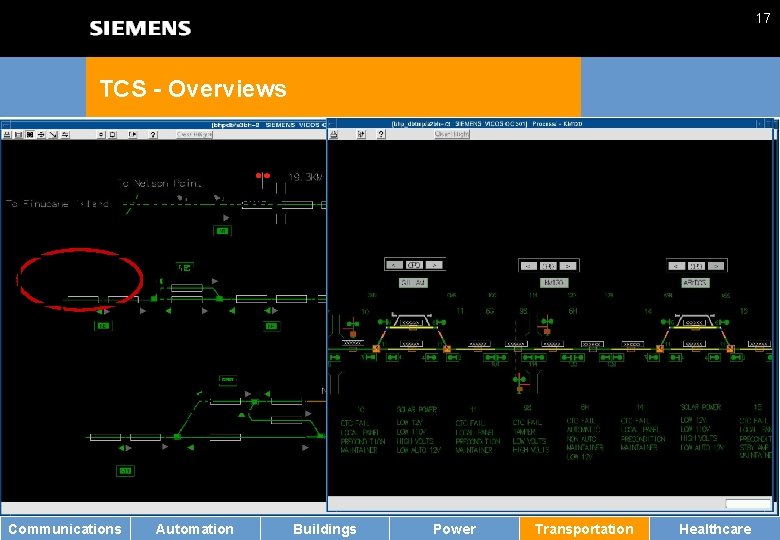Click the save disk icon in the left window toolbar
The width and height of the screenshot is (780, 540).
pos(18,135)
